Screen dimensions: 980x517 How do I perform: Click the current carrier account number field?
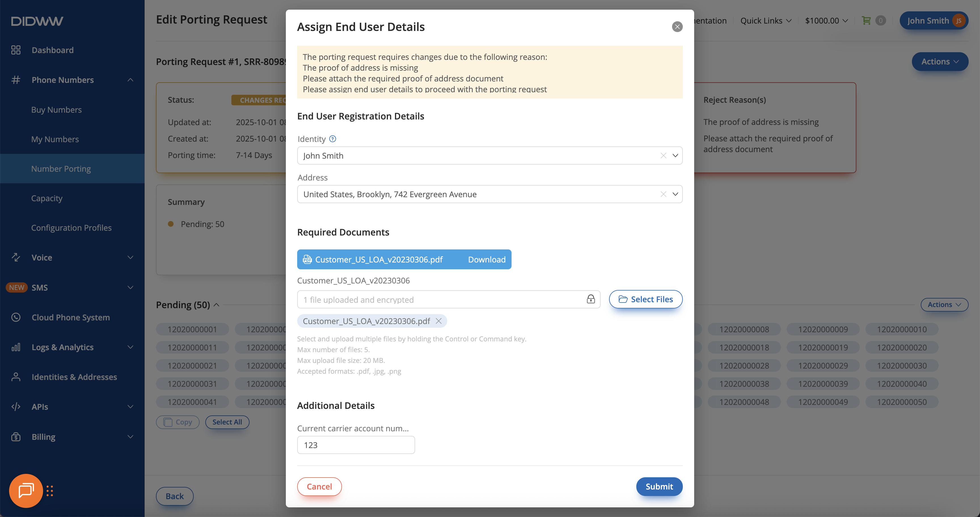356,445
